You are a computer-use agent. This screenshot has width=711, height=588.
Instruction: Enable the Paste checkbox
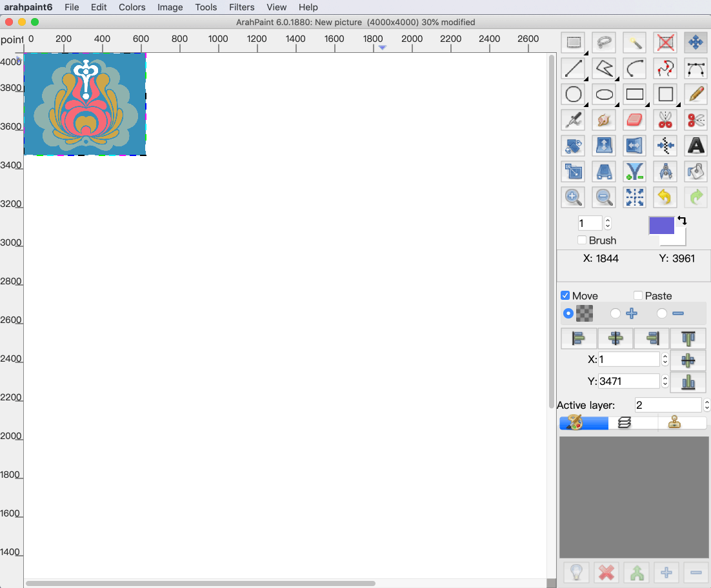pos(638,295)
